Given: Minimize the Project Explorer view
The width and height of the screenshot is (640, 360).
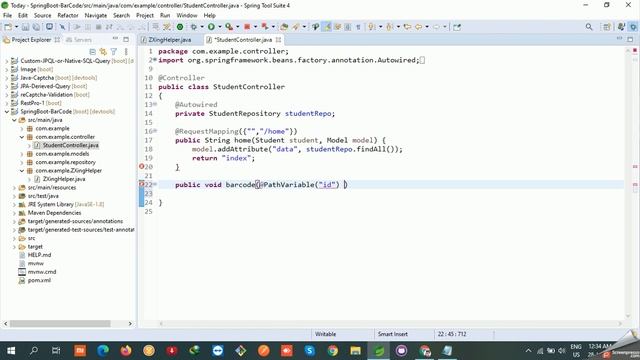Looking at the screenshot, I should click(x=115, y=39).
